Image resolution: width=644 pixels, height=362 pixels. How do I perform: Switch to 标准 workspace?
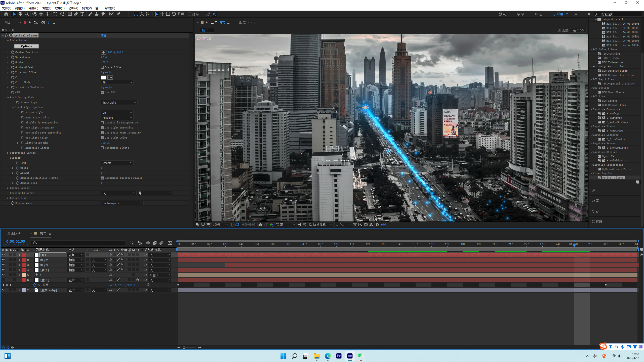(538, 14)
